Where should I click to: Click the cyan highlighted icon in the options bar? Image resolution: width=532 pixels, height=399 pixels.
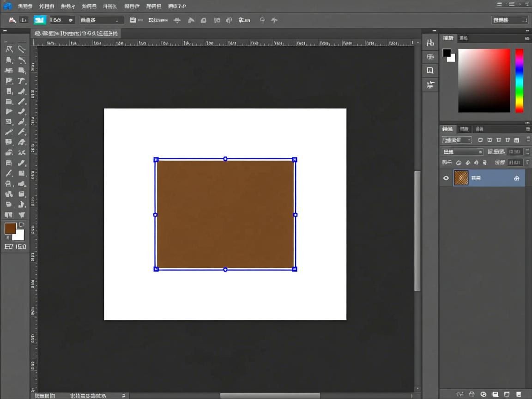pos(40,20)
